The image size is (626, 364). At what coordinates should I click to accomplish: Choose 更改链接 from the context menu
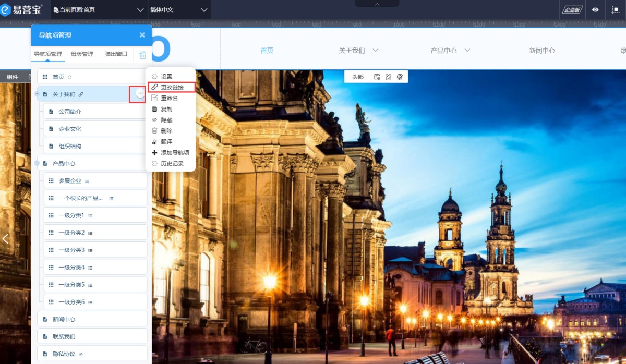click(172, 87)
